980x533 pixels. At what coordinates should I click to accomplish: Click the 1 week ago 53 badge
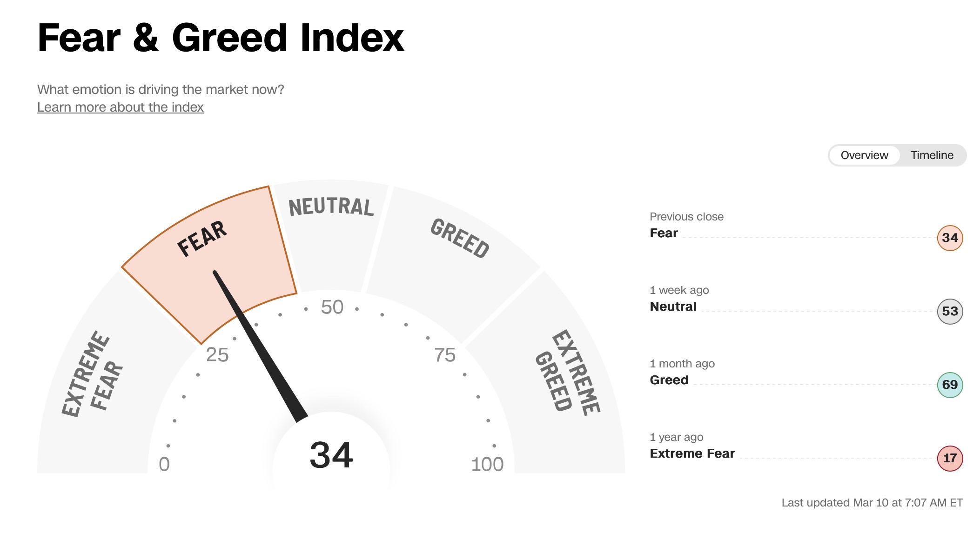pyautogui.click(x=949, y=311)
